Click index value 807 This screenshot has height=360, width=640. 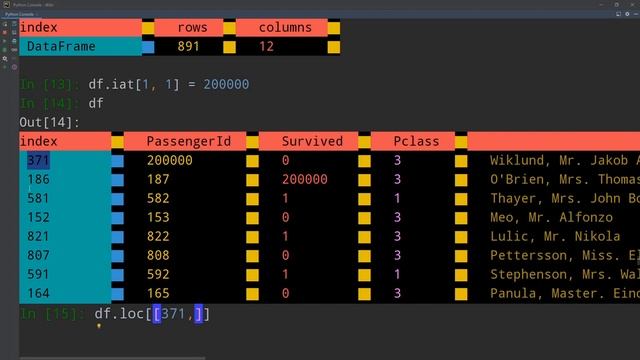[x=38, y=255]
